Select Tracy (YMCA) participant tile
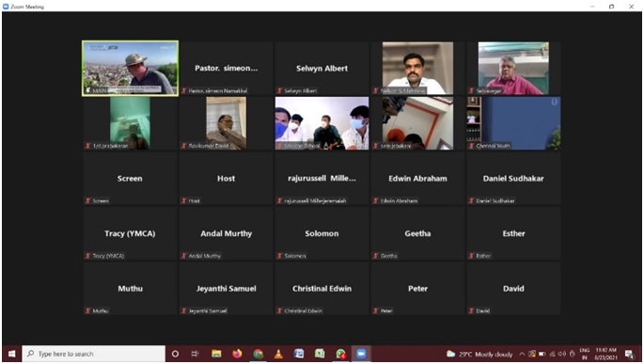The image size is (644, 364). coord(130,233)
